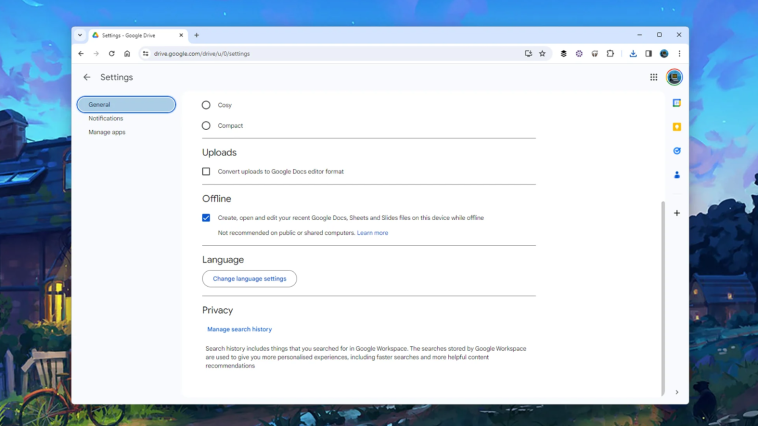Disable offline editing checkbox
Viewport: 758px width, 426px height.
(206, 218)
